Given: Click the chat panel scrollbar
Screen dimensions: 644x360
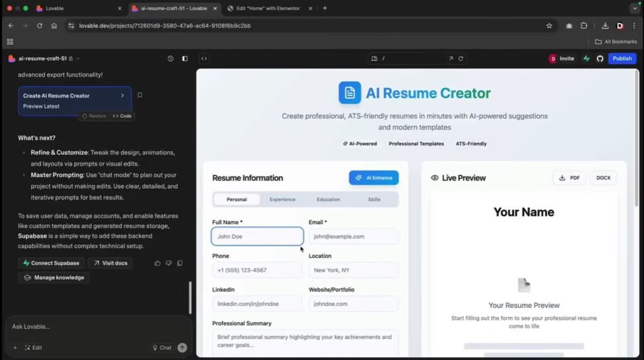Looking at the screenshot, I should (x=190, y=298).
